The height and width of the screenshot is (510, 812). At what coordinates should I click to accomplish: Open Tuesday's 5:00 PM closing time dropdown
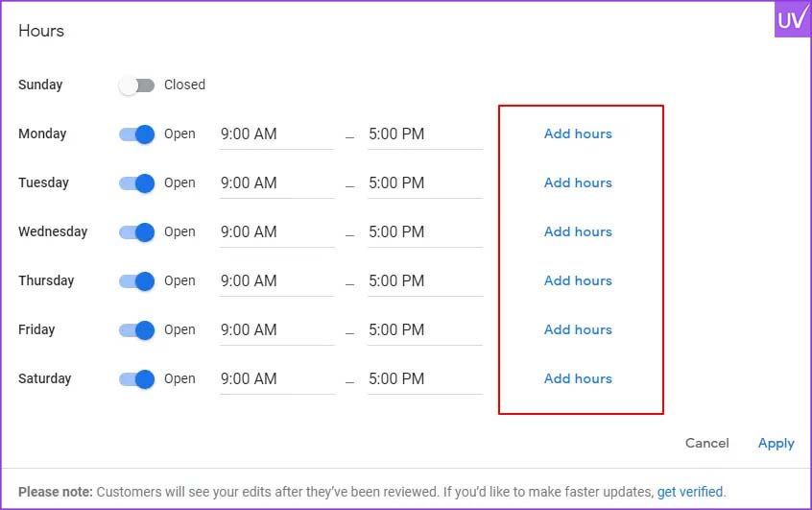click(x=425, y=183)
